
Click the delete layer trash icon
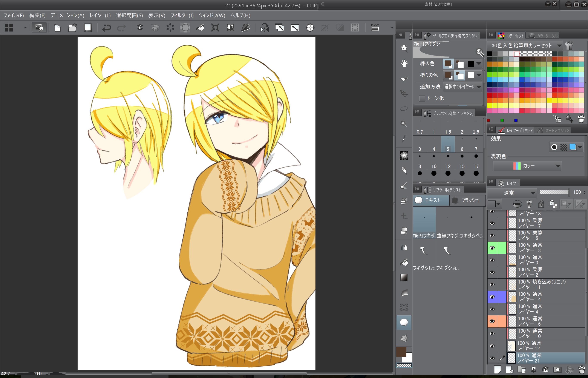(x=581, y=369)
